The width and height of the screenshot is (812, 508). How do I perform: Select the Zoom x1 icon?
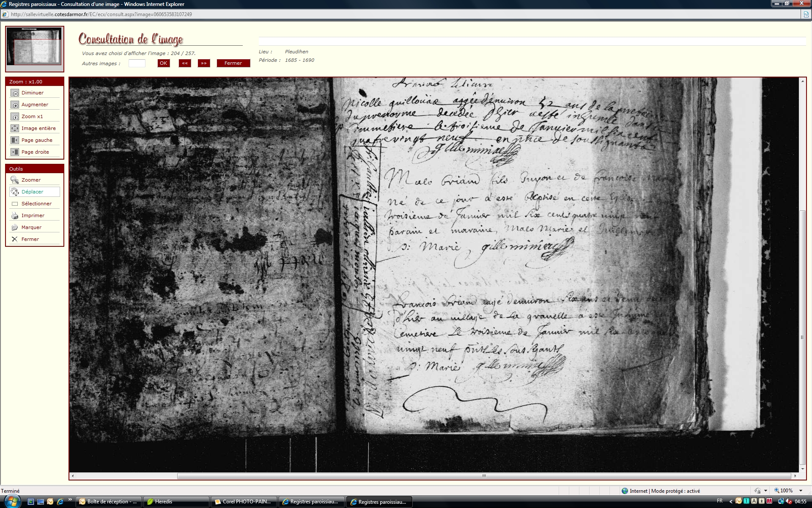[15, 117]
